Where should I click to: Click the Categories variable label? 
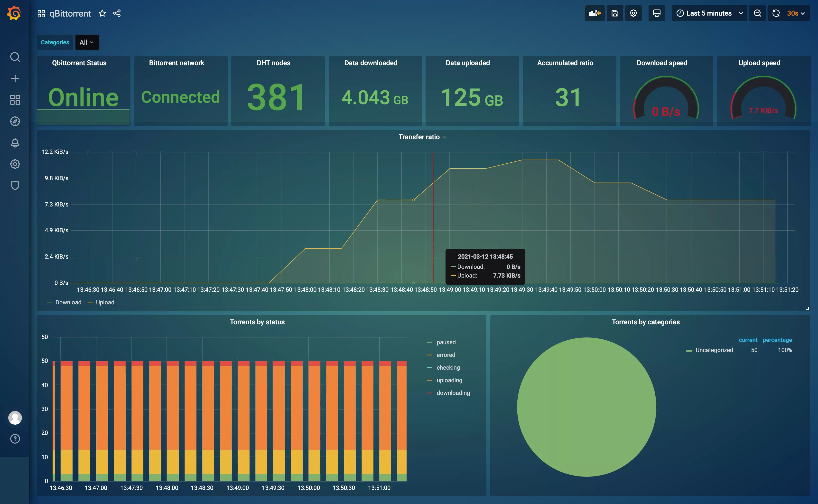(55, 42)
